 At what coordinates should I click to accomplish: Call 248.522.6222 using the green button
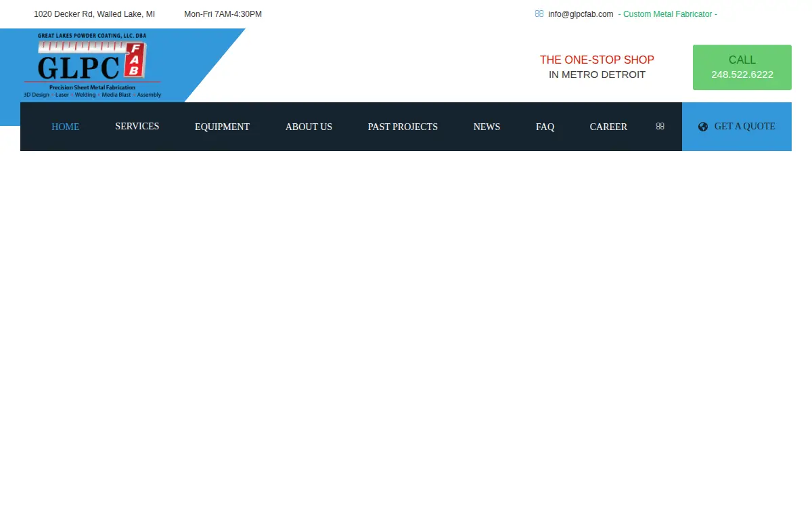click(742, 67)
